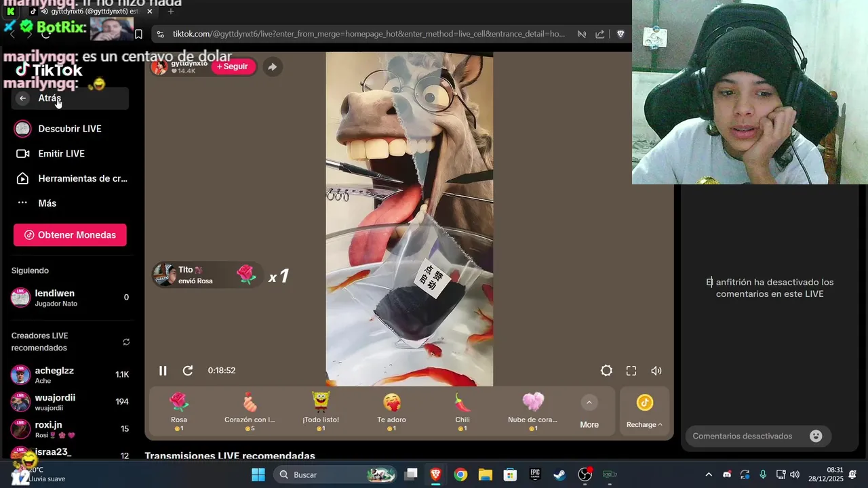Image resolution: width=868 pixels, height=488 pixels.
Task: Send the ¡Todo listo! SpongeBob gift
Action: click(x=321, y=411)
